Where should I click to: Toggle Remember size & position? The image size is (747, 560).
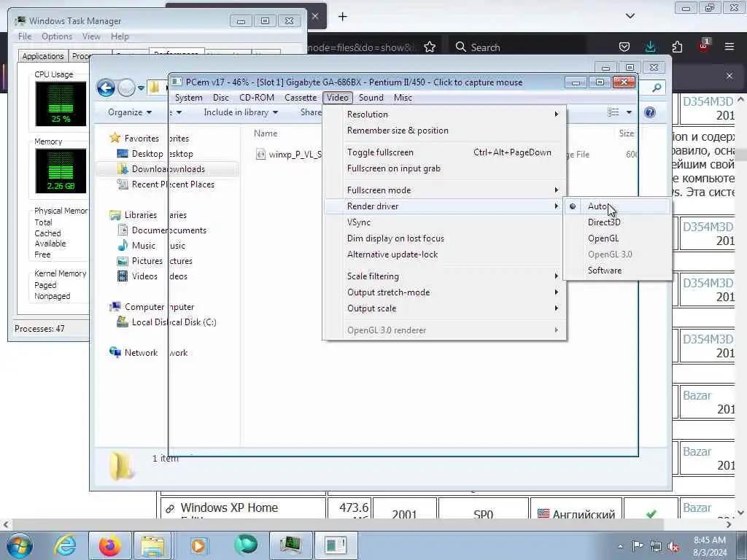[x=444, y=131]
